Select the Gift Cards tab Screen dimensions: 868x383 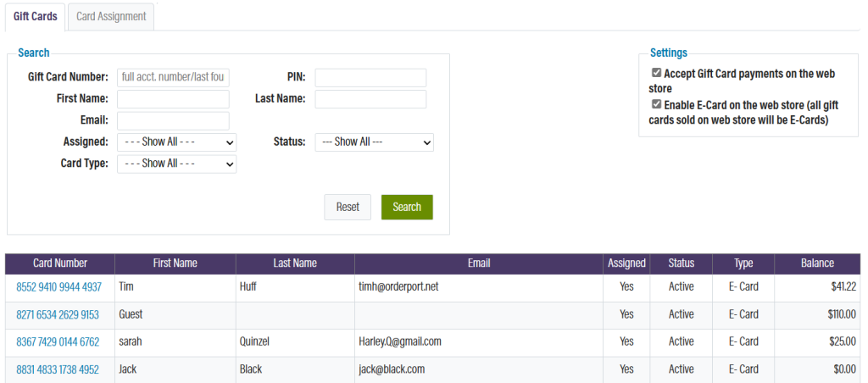36,17
